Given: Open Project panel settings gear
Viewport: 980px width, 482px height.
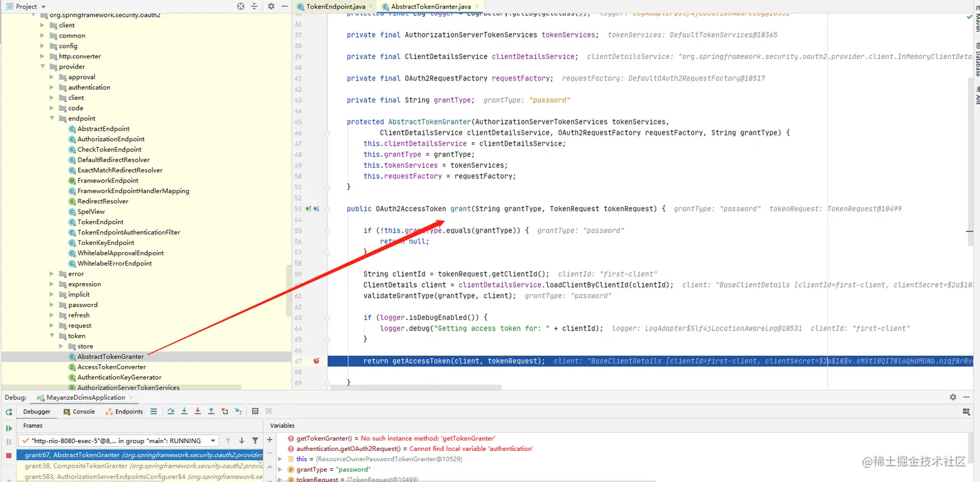Looking at the screenshot, I should point(271,6).
